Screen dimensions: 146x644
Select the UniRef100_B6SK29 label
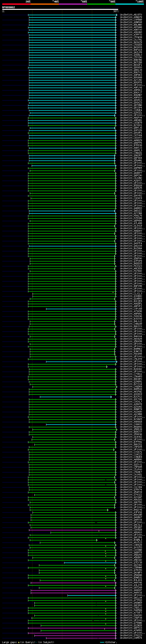click(x=131, y=42)
